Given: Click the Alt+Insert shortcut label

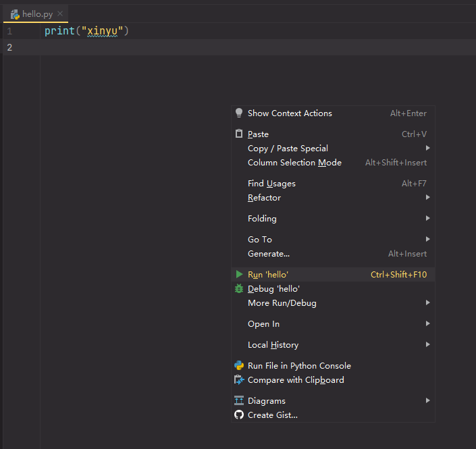Looking at the screenshot, I should 407,253.
